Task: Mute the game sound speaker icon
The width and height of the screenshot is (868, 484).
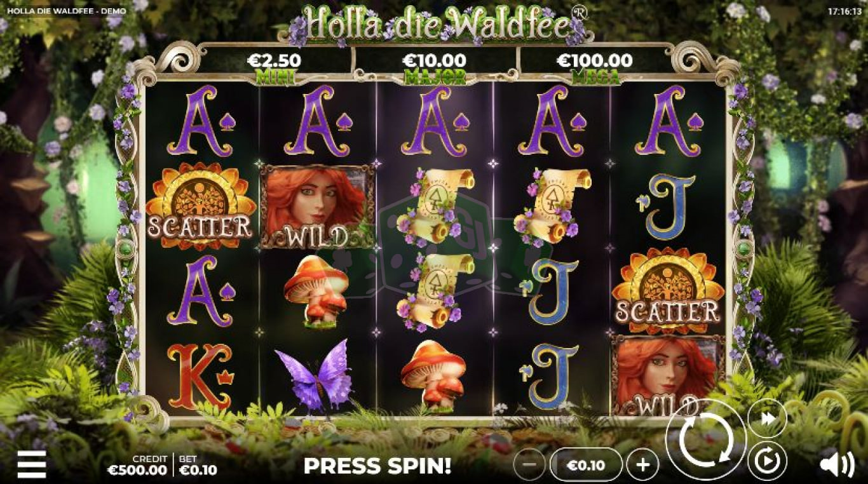Action: pos(836,466)
